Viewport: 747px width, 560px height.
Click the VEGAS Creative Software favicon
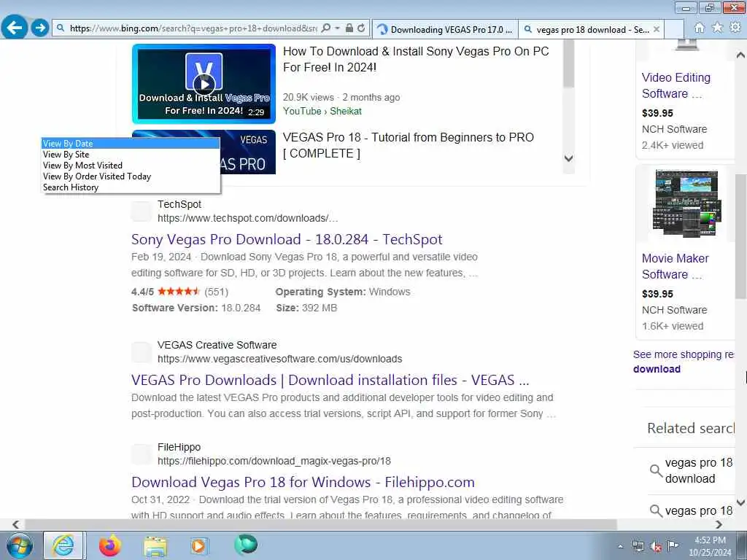142,352
